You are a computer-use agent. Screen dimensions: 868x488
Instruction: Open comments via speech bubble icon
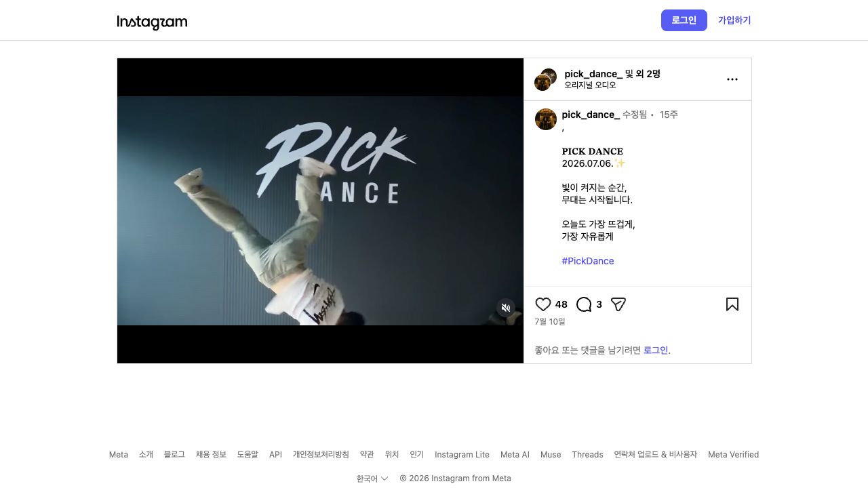click(584, 304)
